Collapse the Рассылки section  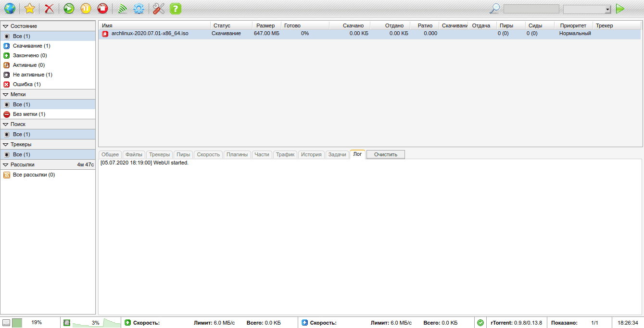coord(48,164)
